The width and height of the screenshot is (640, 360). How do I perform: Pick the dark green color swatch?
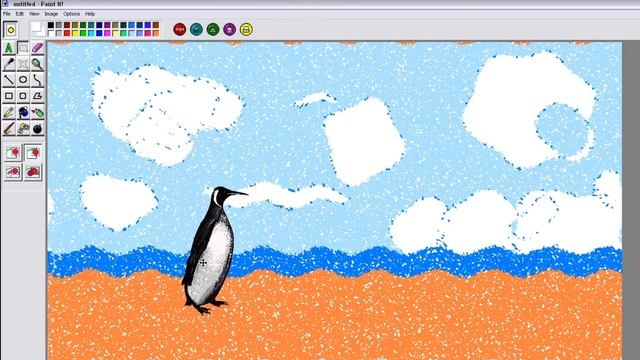(83, 25)
